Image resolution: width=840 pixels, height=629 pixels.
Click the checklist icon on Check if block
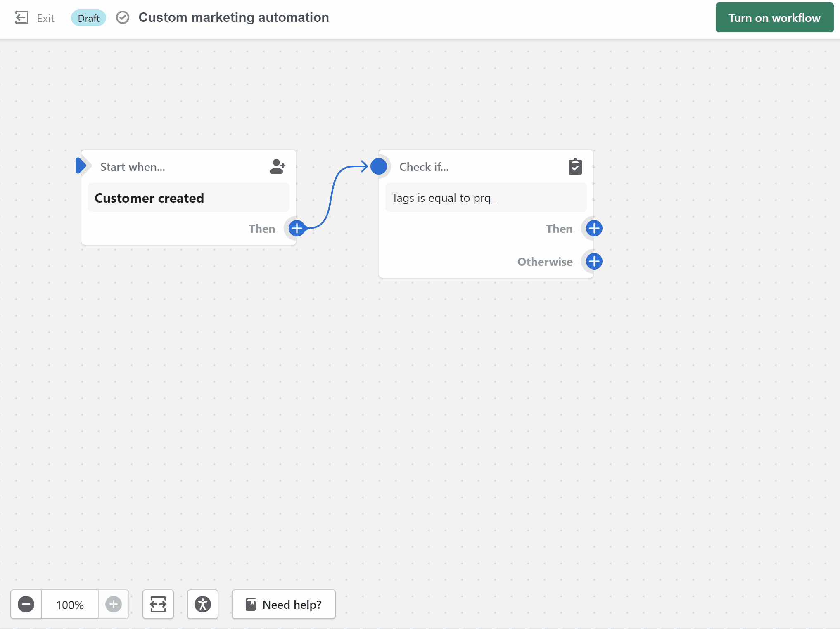coord(575,166)
